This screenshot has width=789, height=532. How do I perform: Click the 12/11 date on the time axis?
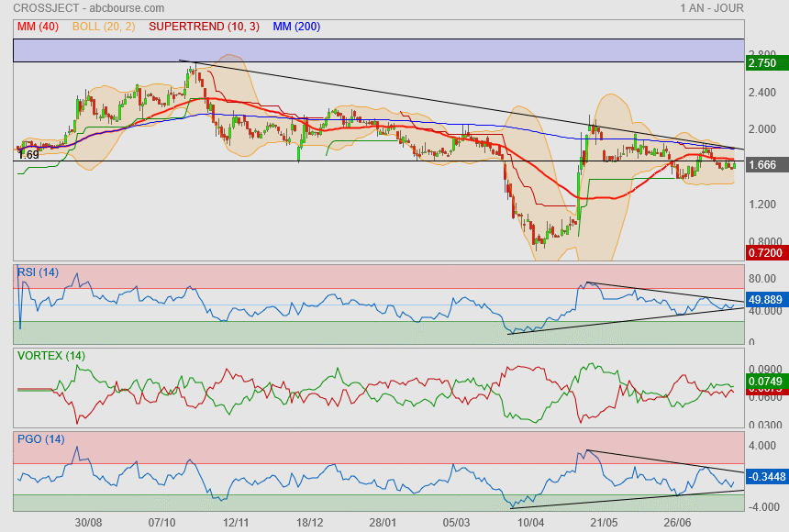point(236,523)
